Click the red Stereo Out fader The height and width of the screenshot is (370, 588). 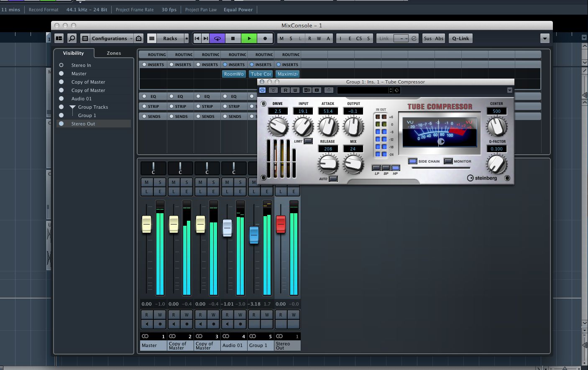(281, 224)
